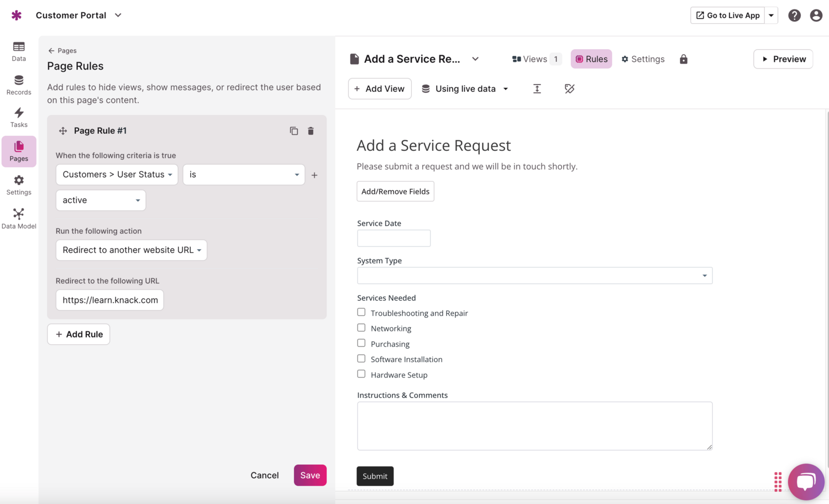Check the Troubleshooting and Repair checkbox
829x504 pixels.
click(x=361, y=312)
